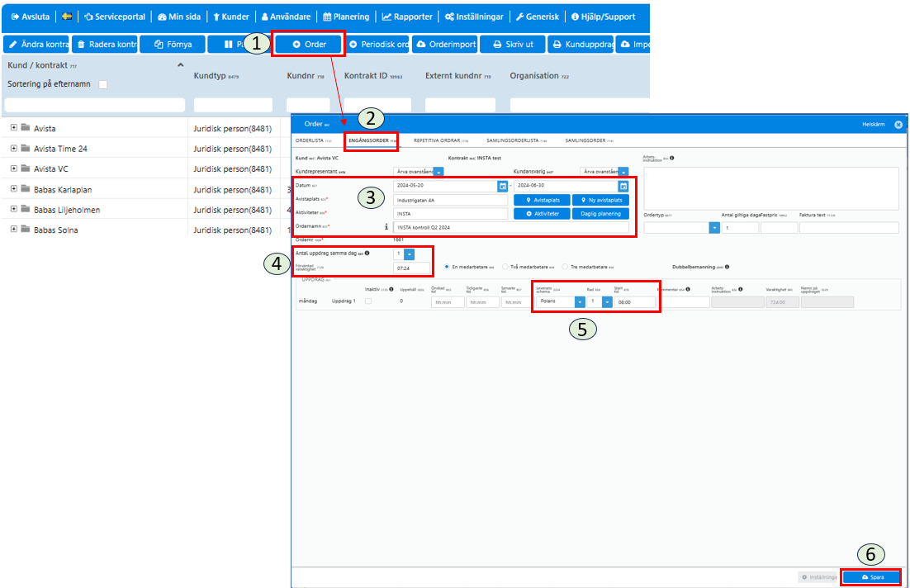This screenshot has height=588, width=910.
Task: Click the Spara save button
Action: point(871,577)
